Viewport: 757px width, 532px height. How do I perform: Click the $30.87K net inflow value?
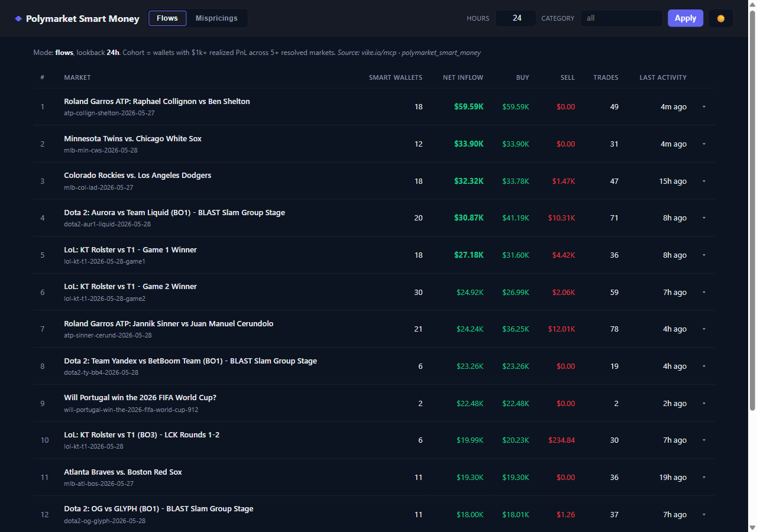(x=469, y=218)
